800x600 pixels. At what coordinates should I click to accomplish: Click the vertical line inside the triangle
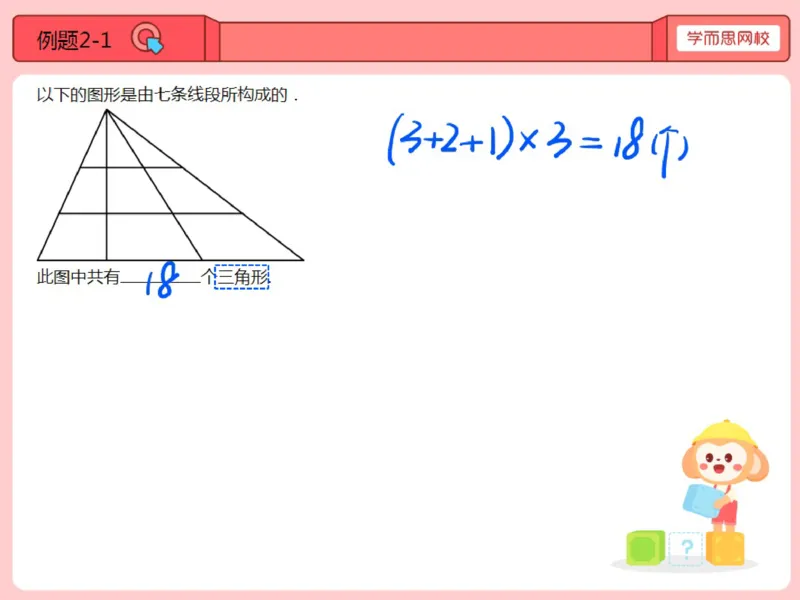[x=107, y=185]
